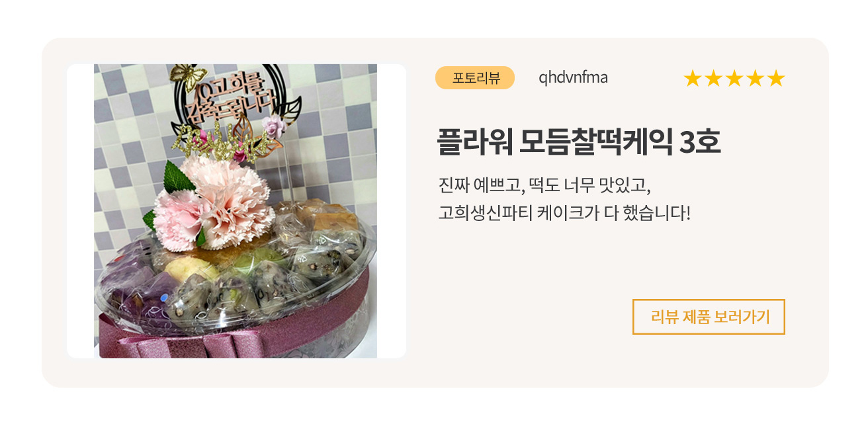Select the third rating star
The height and width of the screenshot is (424, 868).
coord(734,79)
